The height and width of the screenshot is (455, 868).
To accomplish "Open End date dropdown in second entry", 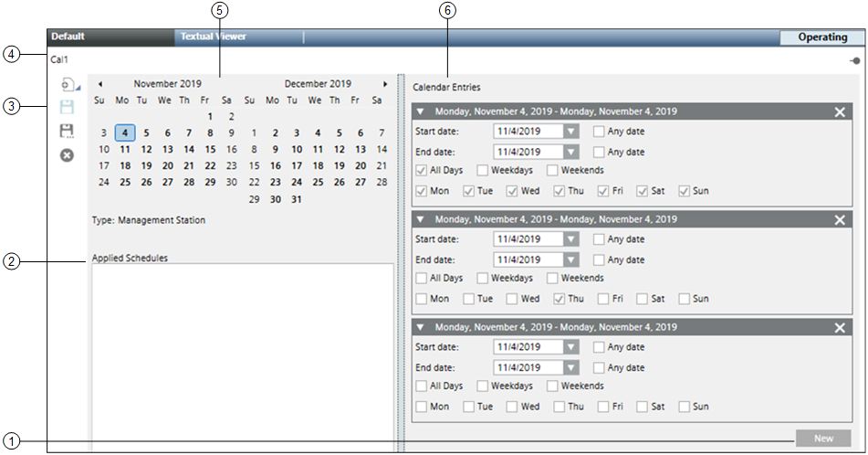I will click(570, 260).
